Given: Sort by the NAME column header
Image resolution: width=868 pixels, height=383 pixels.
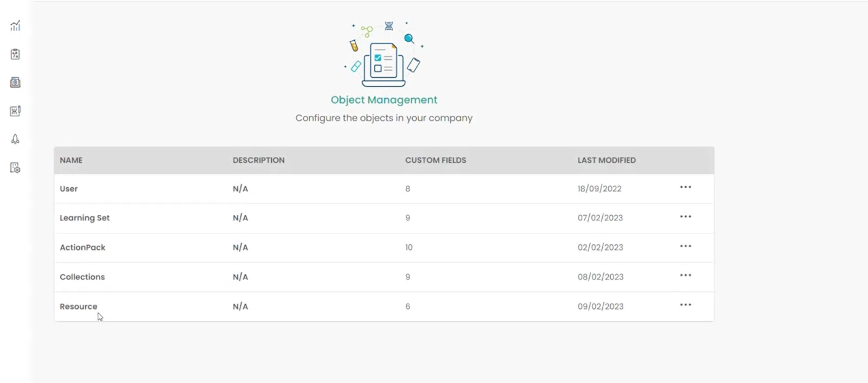Looking at the screenshot, I should coord(71,160).
